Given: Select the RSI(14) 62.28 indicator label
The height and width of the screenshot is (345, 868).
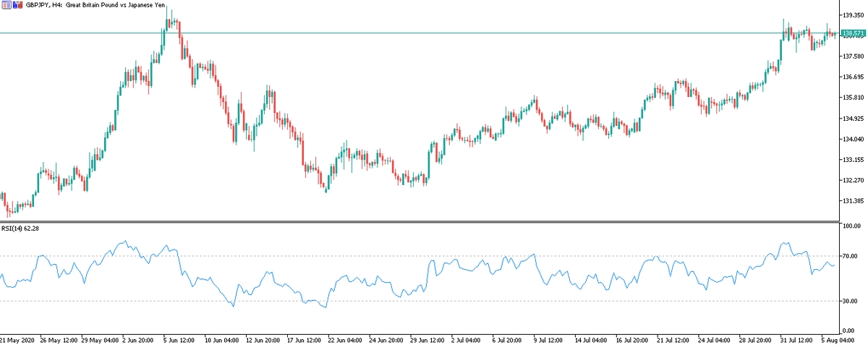Looking at the screenshot, I should tap(20, 229).
